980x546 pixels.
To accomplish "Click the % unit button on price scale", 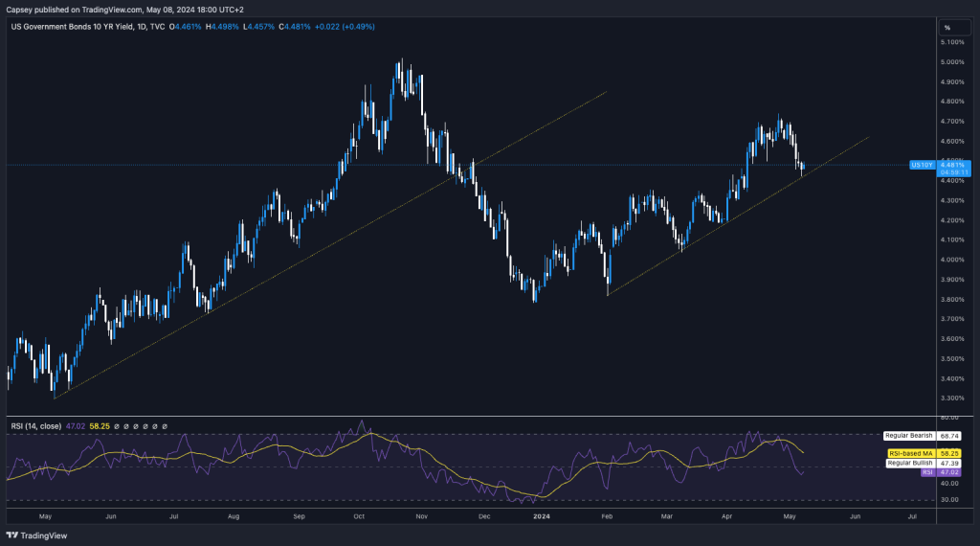I will coord(947,28).
